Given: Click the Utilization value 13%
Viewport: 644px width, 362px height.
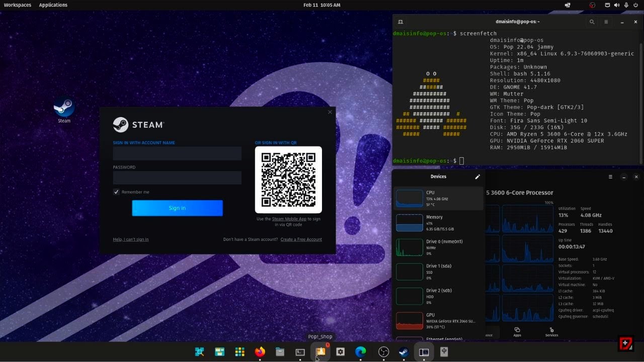Looking at the screenshot, I should coord(563,215).
